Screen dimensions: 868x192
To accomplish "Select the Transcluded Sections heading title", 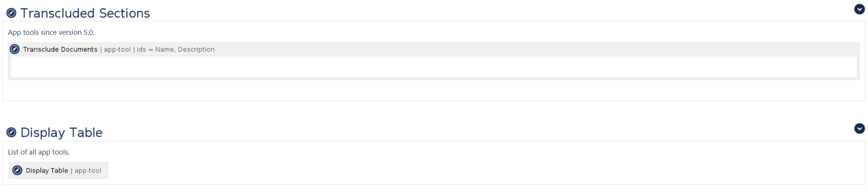I will coord(85,13).
